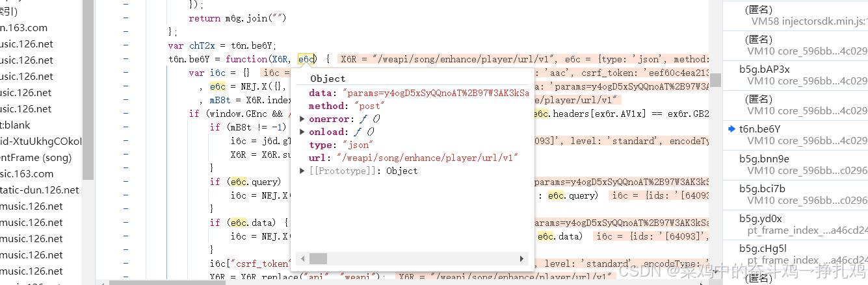
Task: Click the type "json" property value
Action: point(359,145)
